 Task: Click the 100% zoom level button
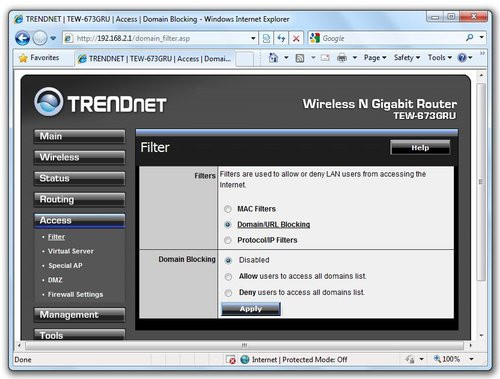[447, 359]
